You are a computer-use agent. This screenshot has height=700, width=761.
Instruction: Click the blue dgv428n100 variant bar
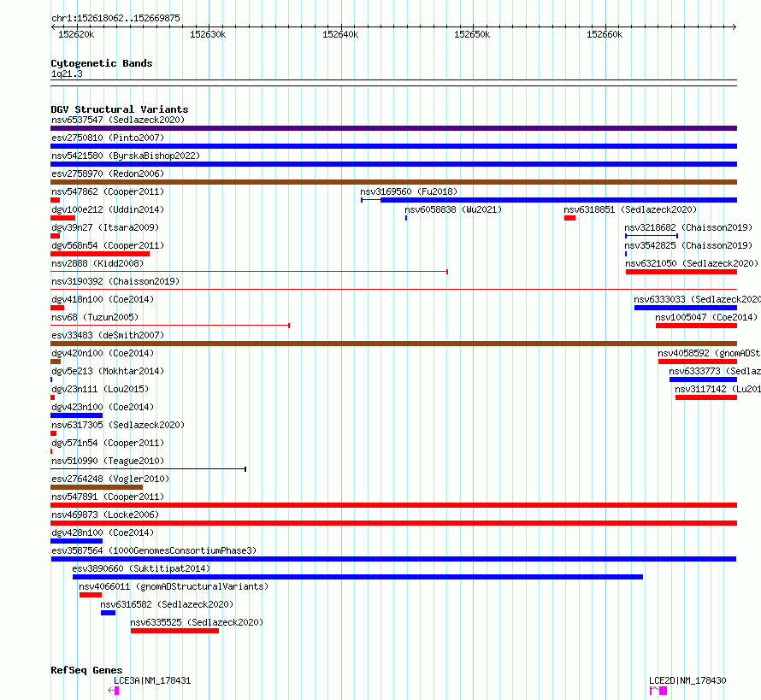(77, 541)
